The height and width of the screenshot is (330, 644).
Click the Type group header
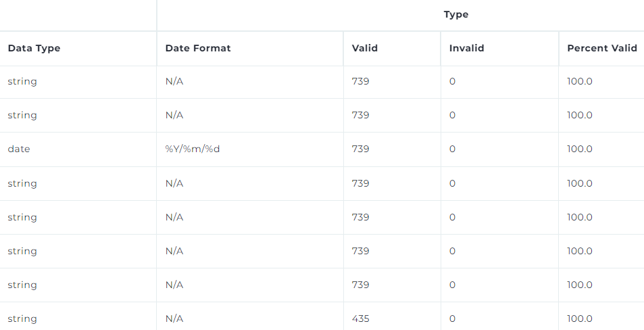click(456, 14)
